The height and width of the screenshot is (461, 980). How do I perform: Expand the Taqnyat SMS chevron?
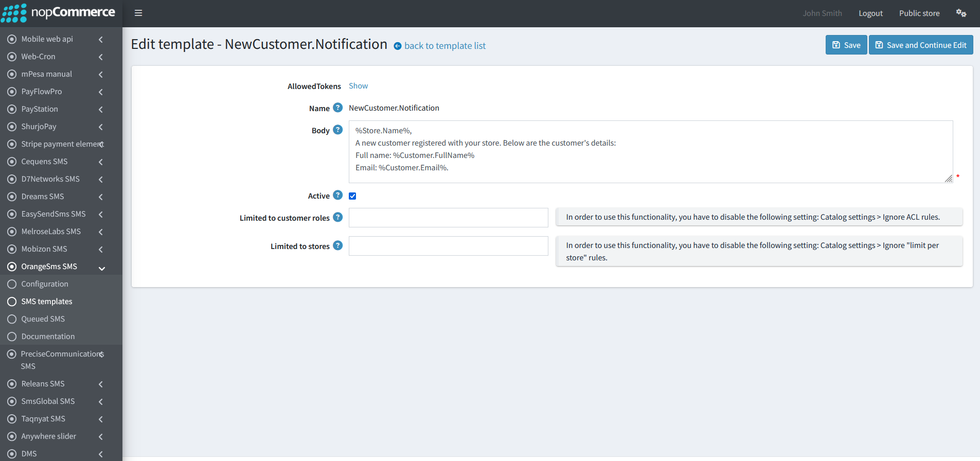pyautogui.click(x=101, y=419)
